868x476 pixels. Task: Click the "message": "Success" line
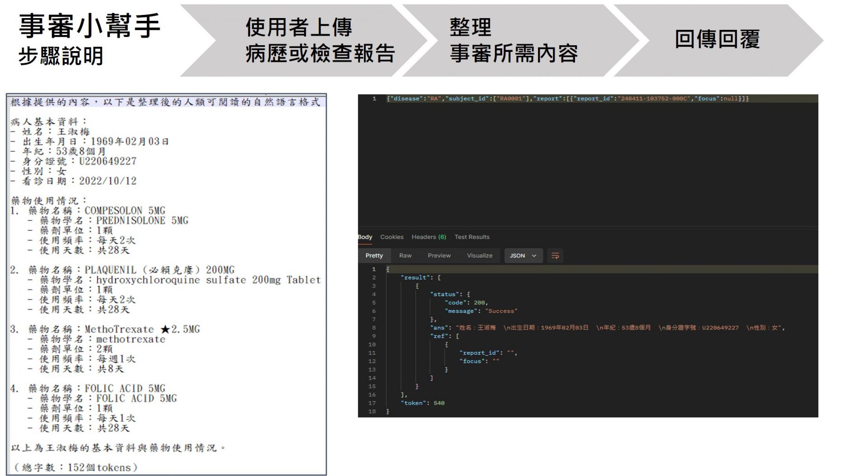(481, 311)
